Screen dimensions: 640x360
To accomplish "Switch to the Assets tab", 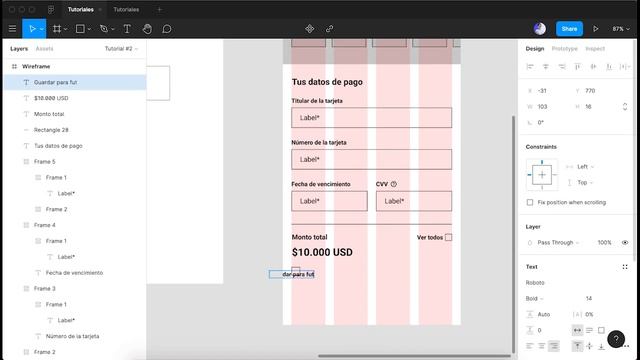I will (44, 49).
